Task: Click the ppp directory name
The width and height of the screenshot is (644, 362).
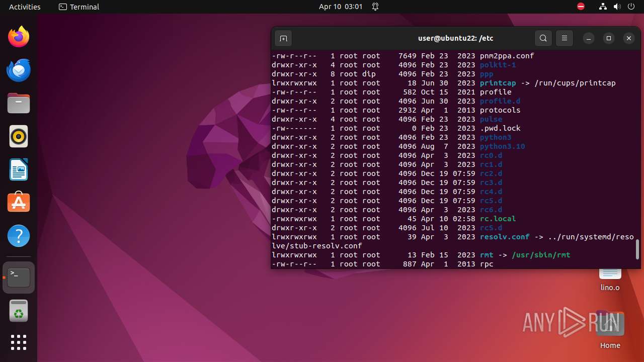Action: 487,74
